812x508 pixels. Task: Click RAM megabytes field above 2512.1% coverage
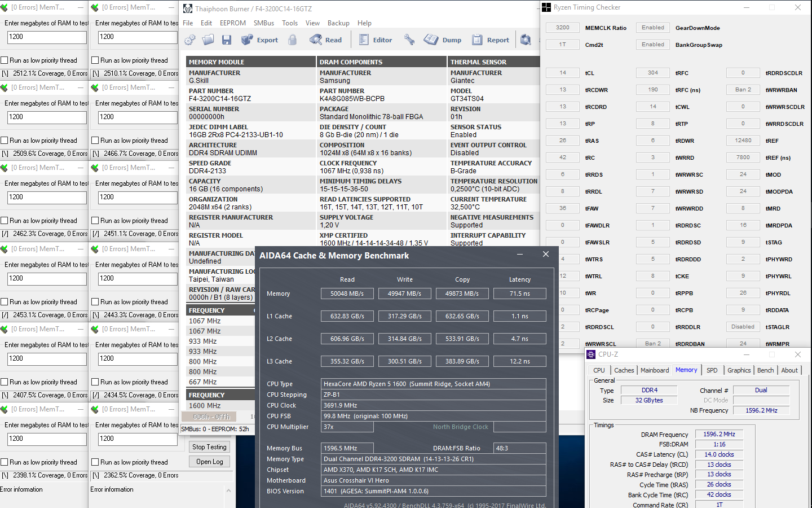pos(47,37)
